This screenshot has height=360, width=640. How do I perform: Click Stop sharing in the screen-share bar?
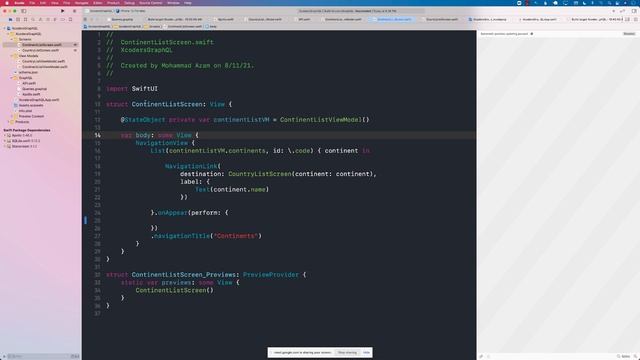click(347, 352)
